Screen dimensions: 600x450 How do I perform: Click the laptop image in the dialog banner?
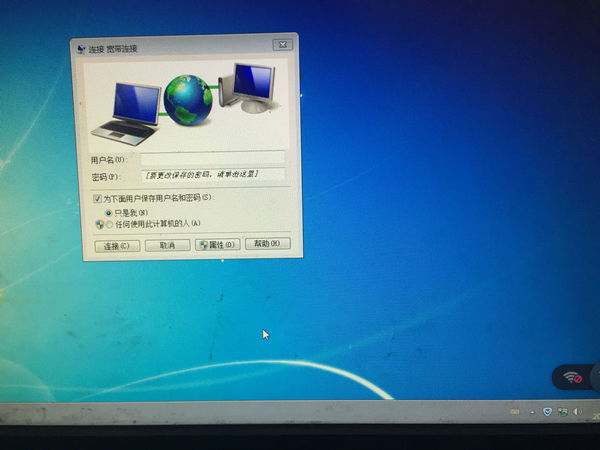126,114
